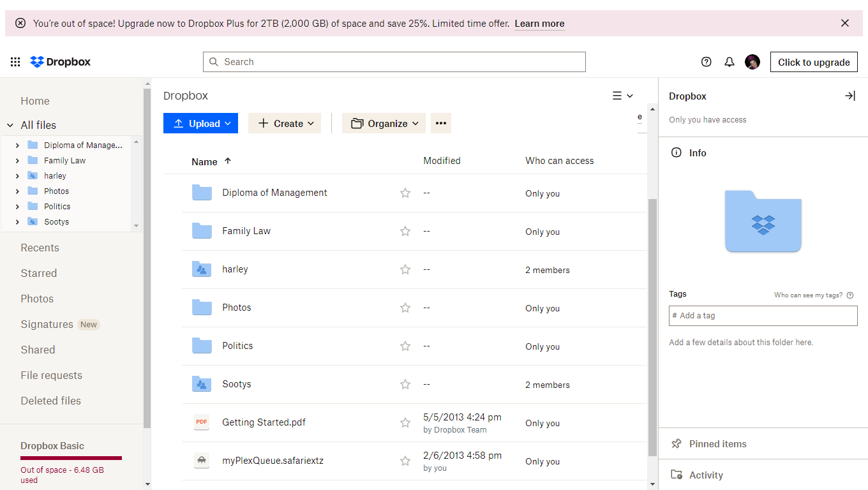The width and height of the screenshot is (868, 490).
Task: Star the Getting Started.pdf file
Action: pos(405,422)
